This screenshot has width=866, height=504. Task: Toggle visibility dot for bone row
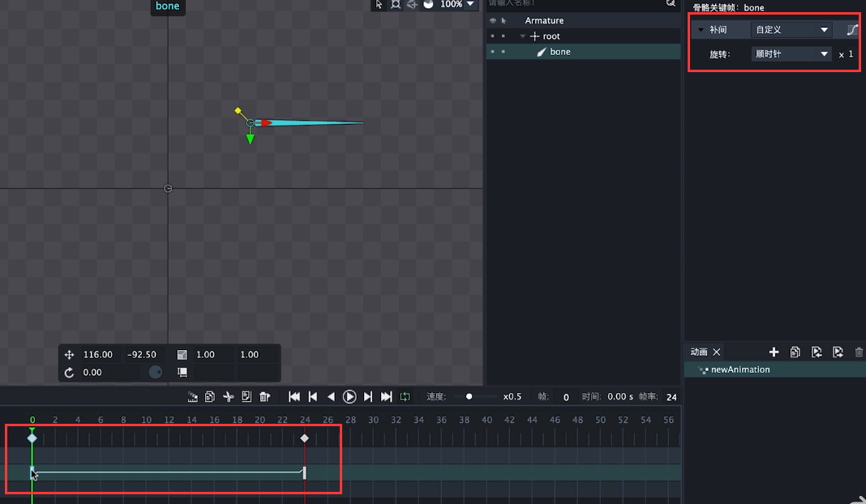point(493,51)
